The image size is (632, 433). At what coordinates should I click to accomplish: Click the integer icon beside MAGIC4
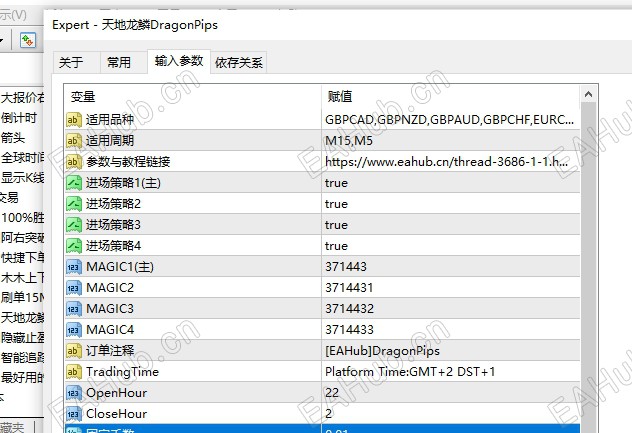[74, 329]
